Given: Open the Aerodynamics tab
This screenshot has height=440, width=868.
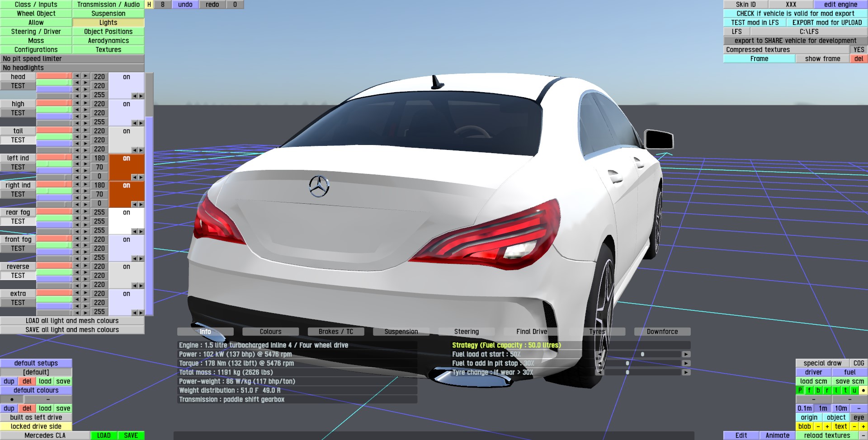Looking at the screenshot, I should tap(108, 41).
